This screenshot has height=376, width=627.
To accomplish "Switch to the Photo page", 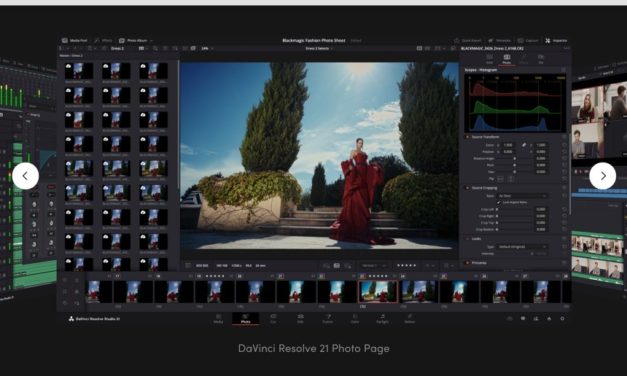I will click(246, 319).
